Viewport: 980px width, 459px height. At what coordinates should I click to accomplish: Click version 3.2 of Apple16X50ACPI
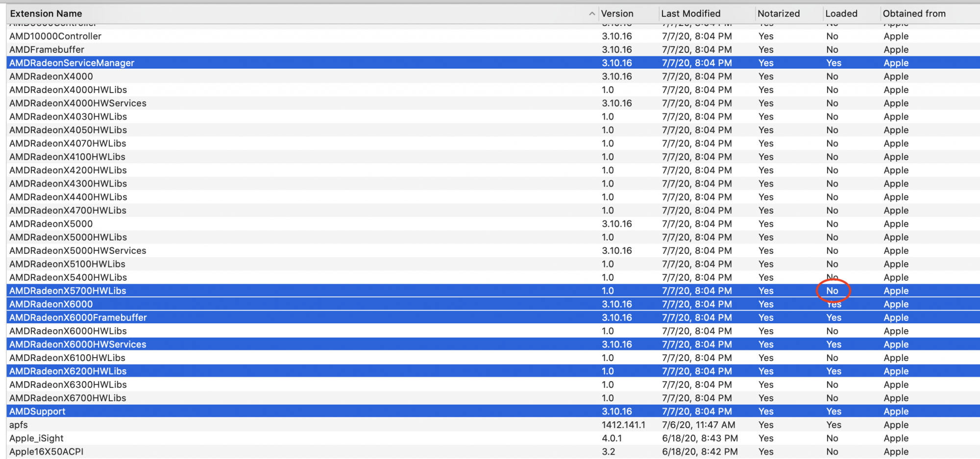pos(608,452)
